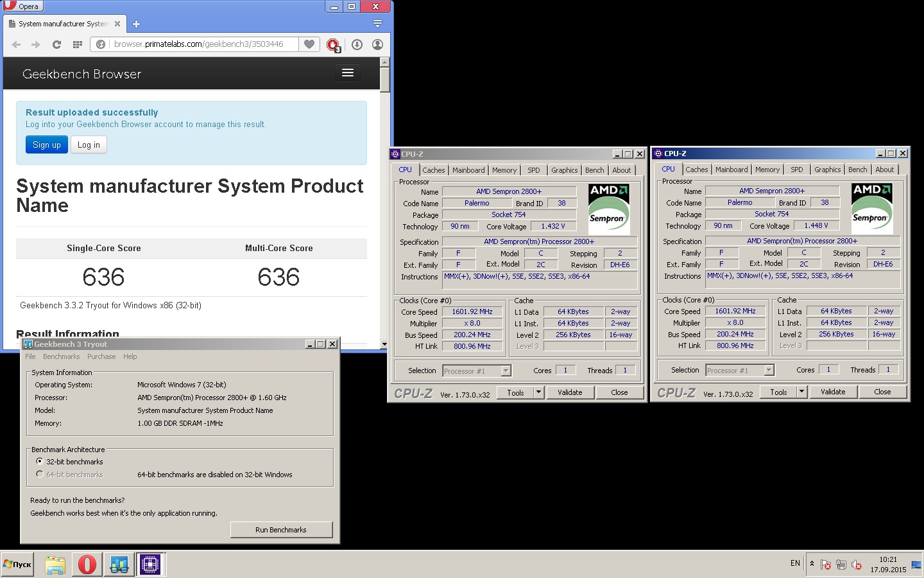Click Opera page vertical scrollbar
This screenshot has width=924, height=578.
tap(385, 203)
